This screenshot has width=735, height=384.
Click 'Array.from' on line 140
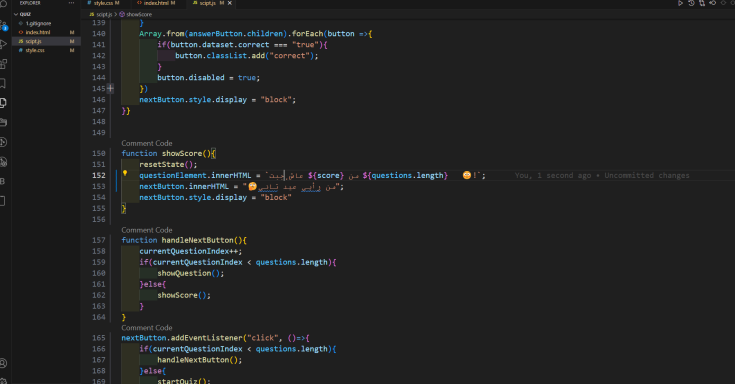(162, 34)
